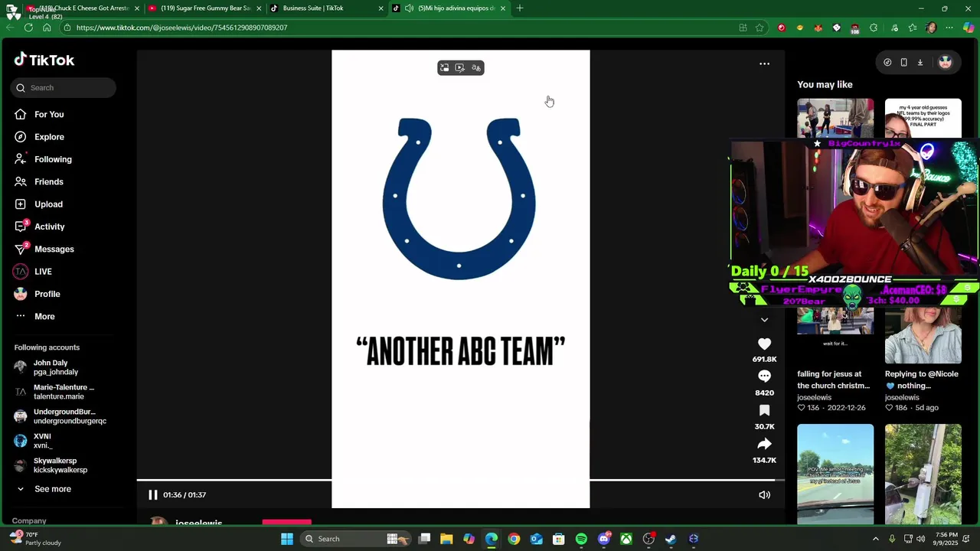Go to browser home page

(x=47, y=28)
